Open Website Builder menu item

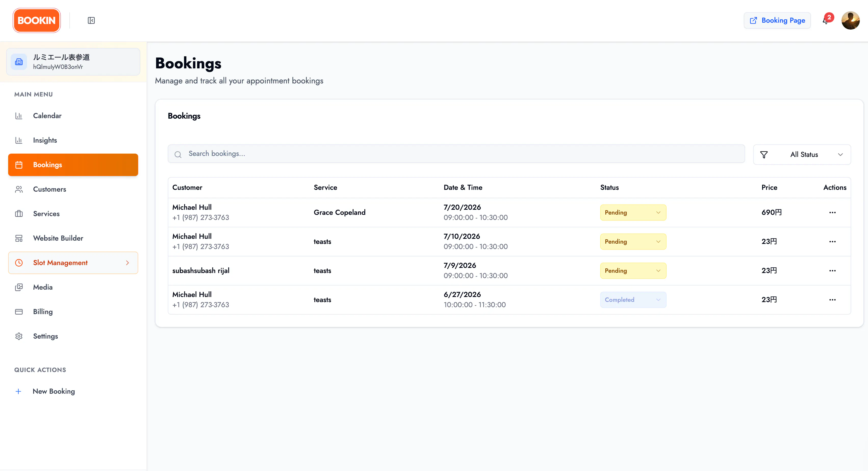(73, 238)
